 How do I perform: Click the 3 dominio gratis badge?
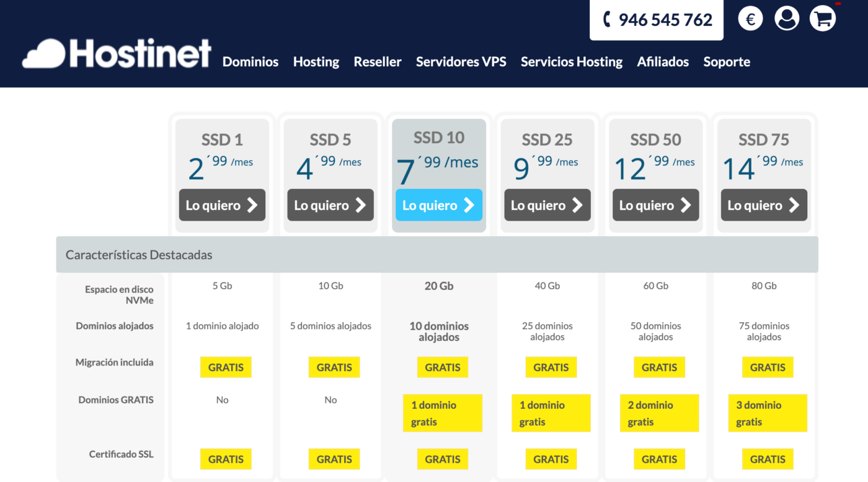768,413
